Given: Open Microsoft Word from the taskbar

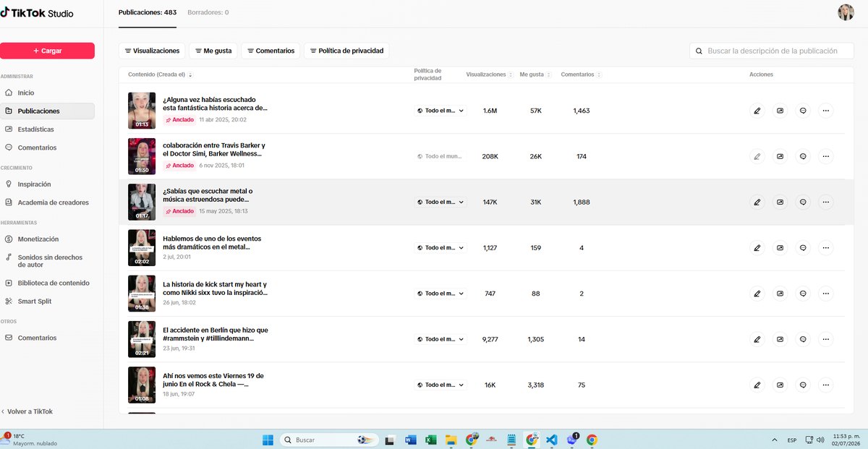Looking at the screenshot, I should [411, 439].
